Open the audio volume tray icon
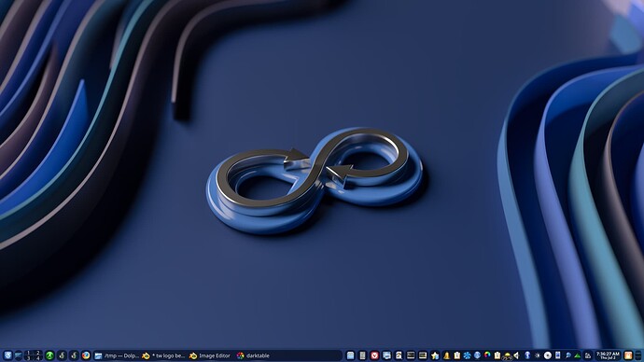 pos(517,355)
